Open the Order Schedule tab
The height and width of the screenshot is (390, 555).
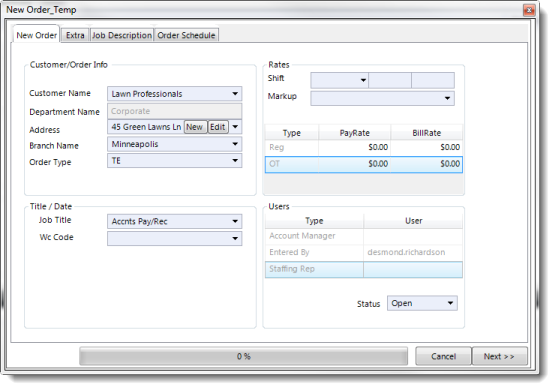(186, 35)
